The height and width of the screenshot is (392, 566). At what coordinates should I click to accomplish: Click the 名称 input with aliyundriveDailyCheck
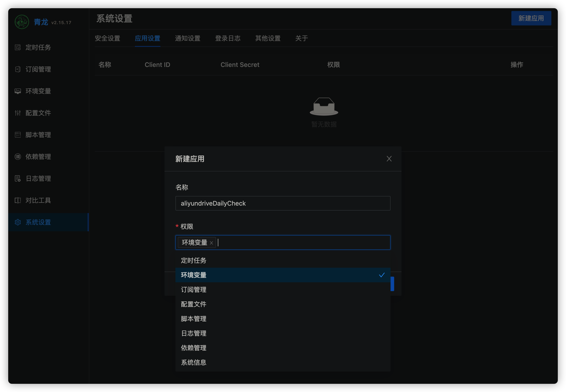[283, 203]
